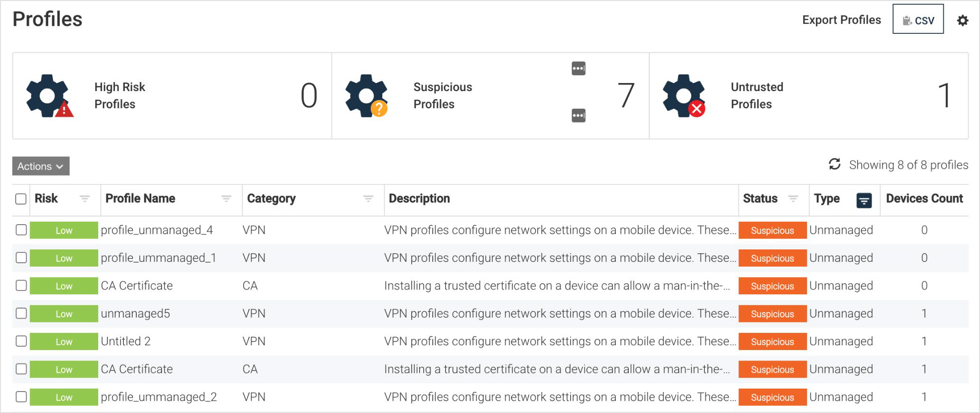The width and height of the screenshot is (980, 413).
Task: Export profiles as CSV
Action: click(x=918, y=19)
